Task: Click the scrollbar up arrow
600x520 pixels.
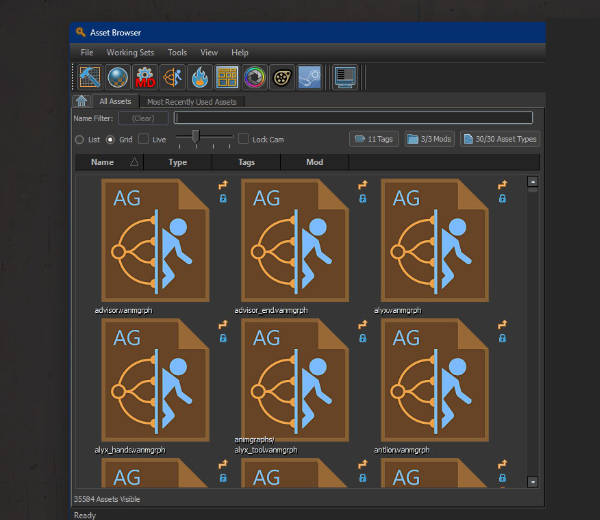Action: point(533,181)
